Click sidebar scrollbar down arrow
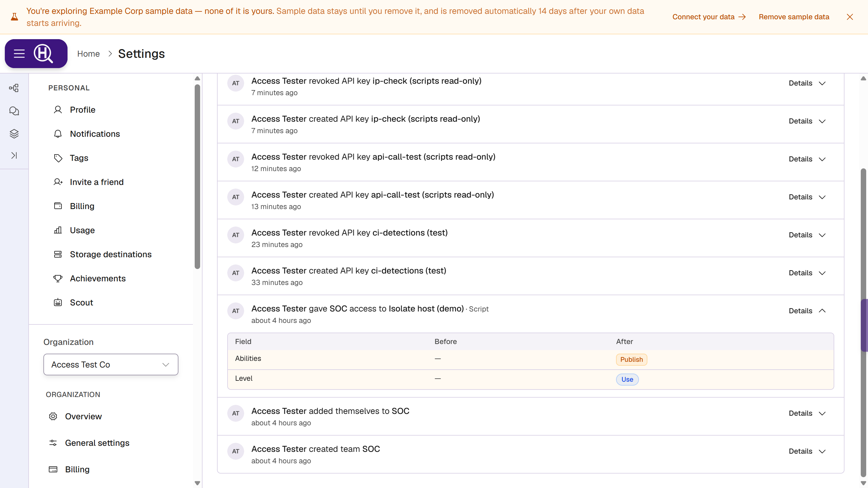The height and width of the screenshot is (488, 868). pyautogui.click(x=197, y=483)
